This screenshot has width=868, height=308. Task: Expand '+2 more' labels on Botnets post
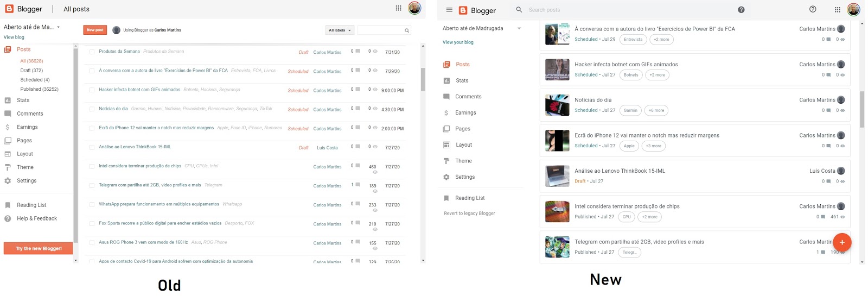[657, 75]
